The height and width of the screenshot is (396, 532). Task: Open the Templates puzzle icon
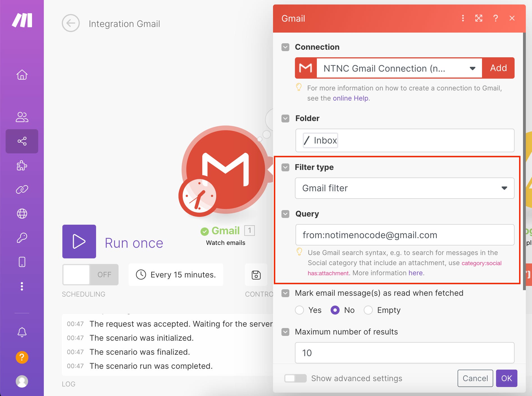pyautogui.click(x=22, y=166)
